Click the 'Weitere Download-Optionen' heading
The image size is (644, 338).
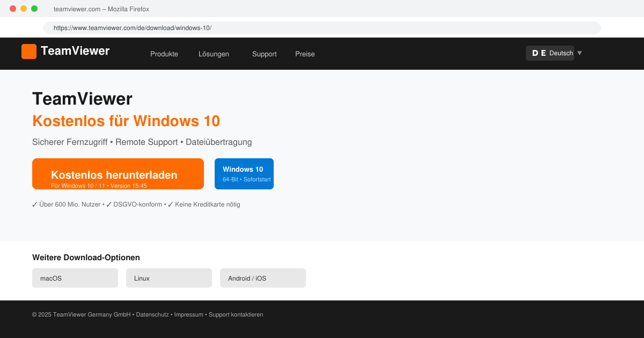[x=86, y=258]
